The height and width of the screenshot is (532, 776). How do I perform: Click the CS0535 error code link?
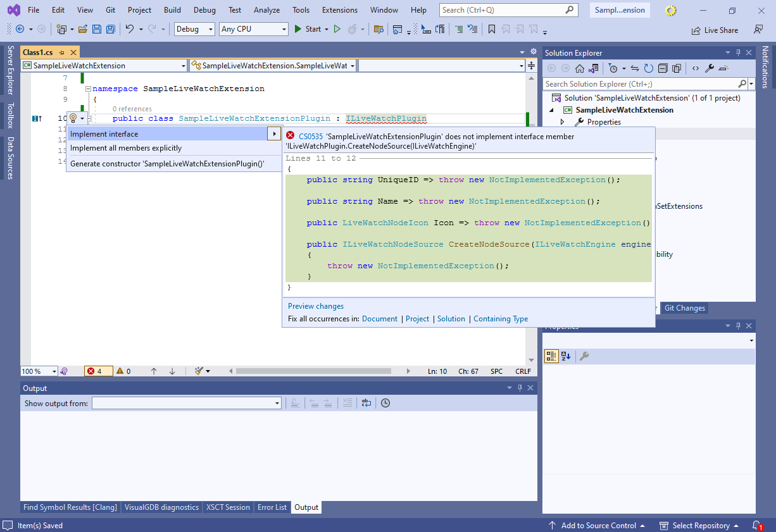(311, 136)
